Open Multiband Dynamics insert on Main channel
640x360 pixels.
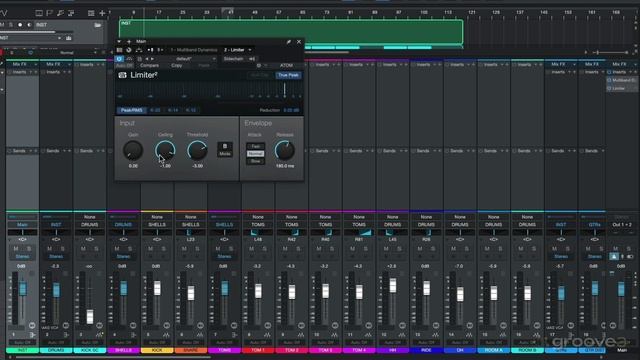(622, 80)
